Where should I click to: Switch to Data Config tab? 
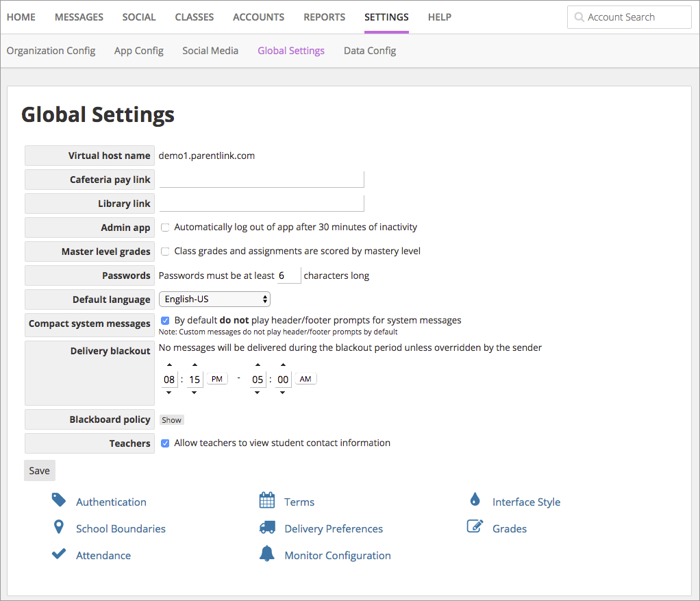click(x=370, y=51)
